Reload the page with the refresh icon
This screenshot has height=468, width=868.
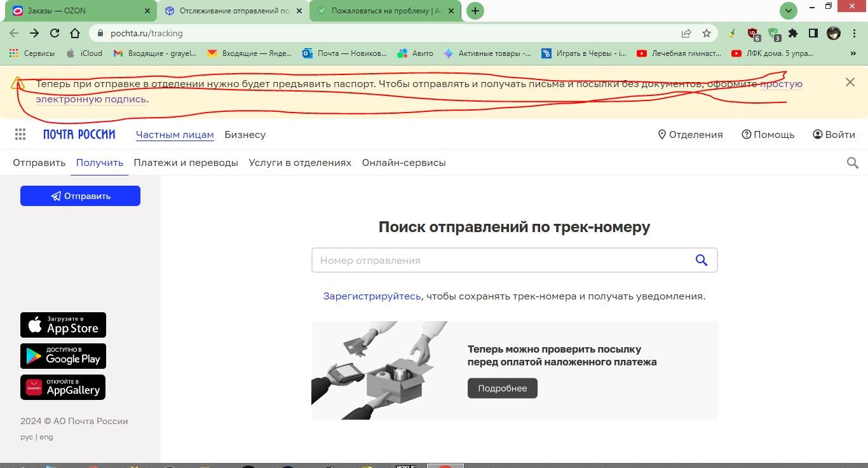[55, 33]
